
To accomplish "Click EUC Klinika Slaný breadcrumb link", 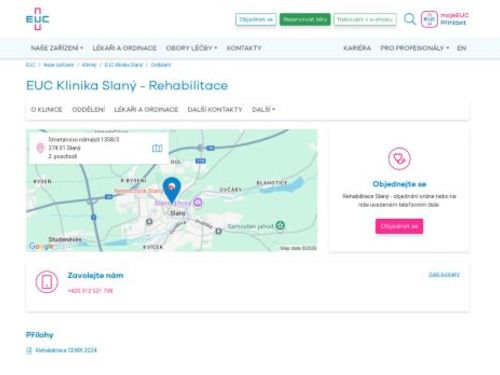I will click(x=123, y=65).
